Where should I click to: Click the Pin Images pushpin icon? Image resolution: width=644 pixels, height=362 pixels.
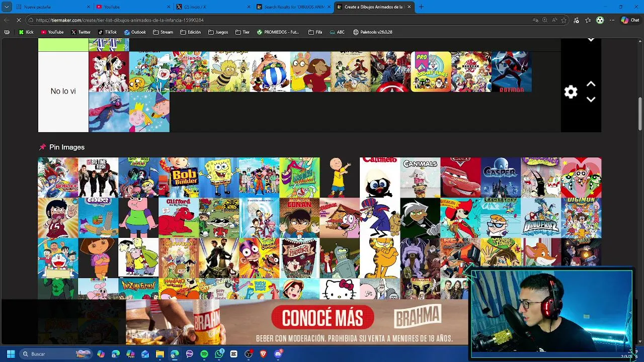point(42,147)
